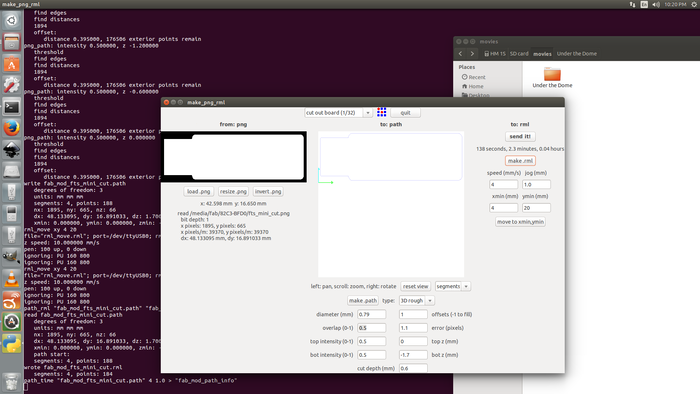Launch Ubuntu Software Center from the dock
This screenshot has width=700, height=394.
(12, 64)
